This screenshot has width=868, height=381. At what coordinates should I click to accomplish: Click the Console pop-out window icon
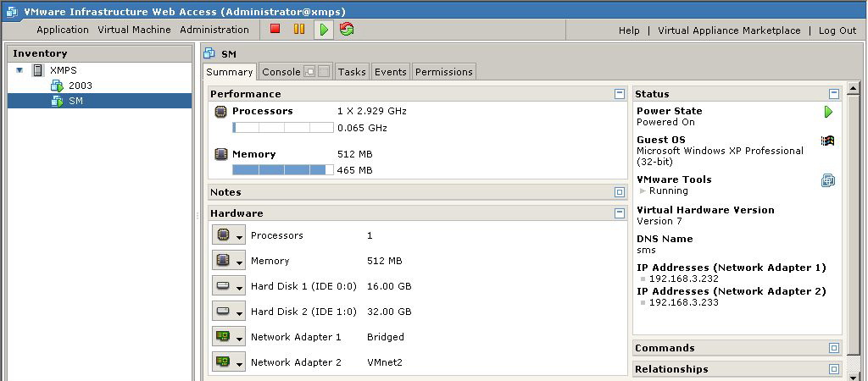tap(310, 72)
